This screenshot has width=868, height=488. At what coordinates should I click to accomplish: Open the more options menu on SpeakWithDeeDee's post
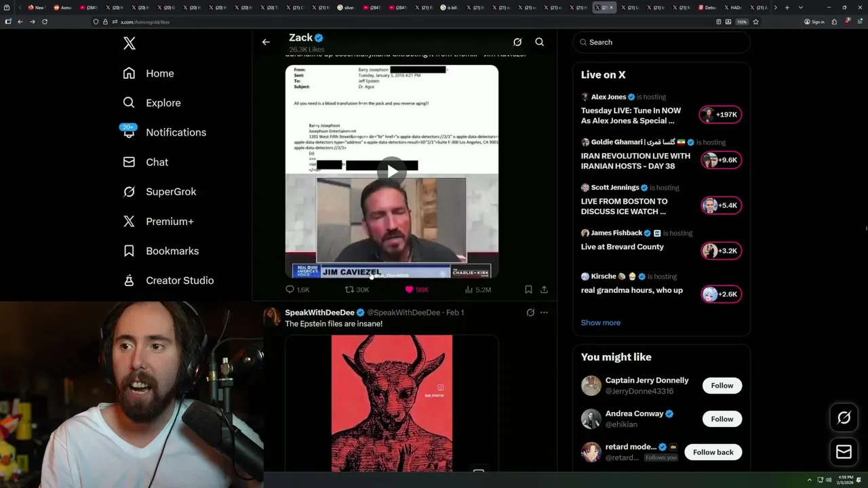(x=544, y=312)
